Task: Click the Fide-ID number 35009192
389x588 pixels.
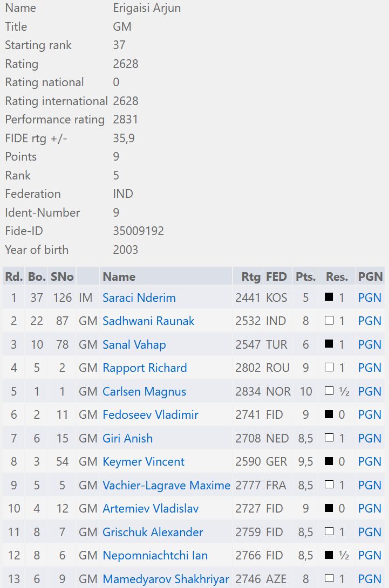Action: tap(138, 231)
